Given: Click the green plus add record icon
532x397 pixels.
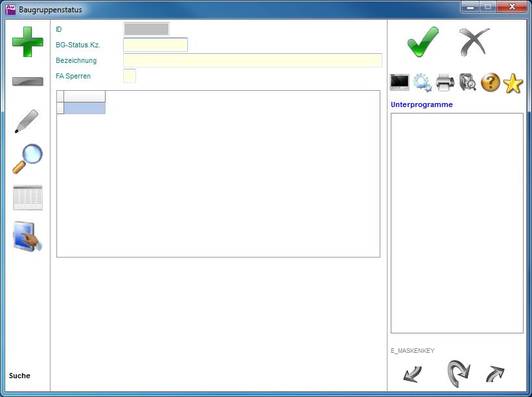Looking at the screenshot, I should tap(27, 42).
